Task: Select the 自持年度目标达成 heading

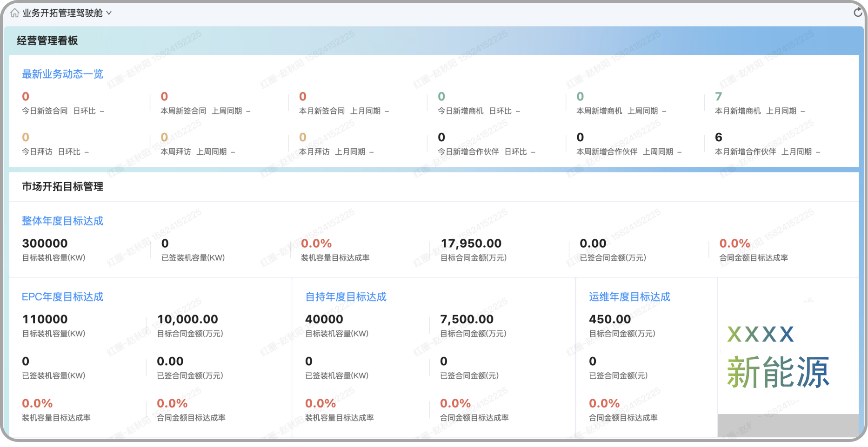Action: coord(346,296)
